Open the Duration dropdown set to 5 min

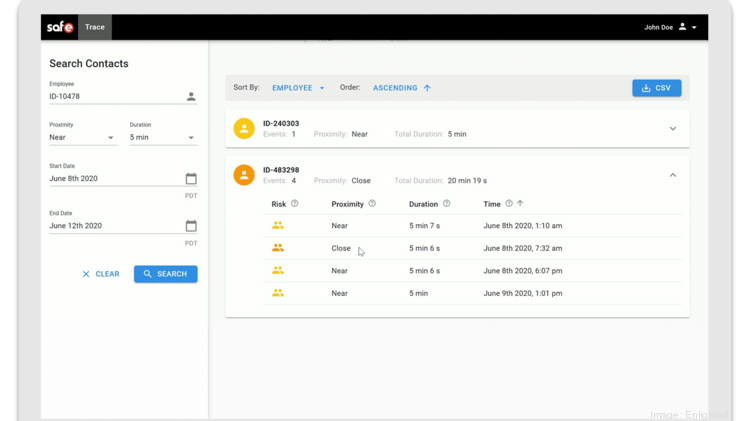[x=162, y=138]
